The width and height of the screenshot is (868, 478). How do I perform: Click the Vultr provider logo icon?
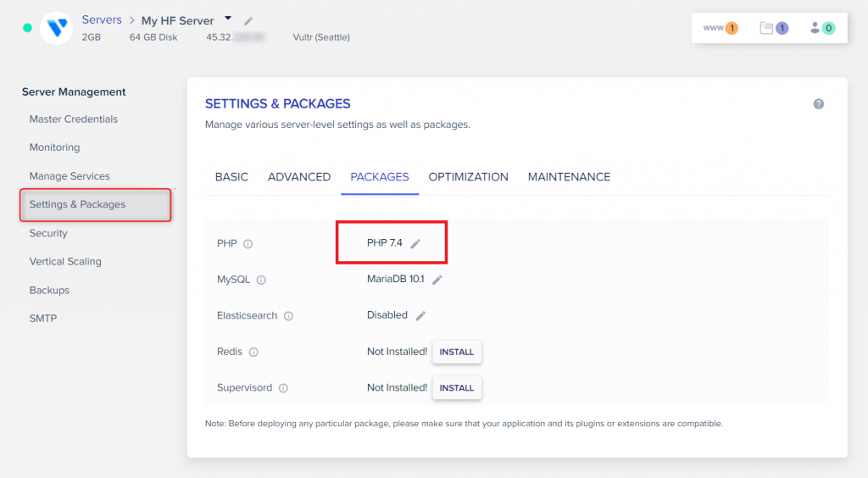[x=57, y=28]
